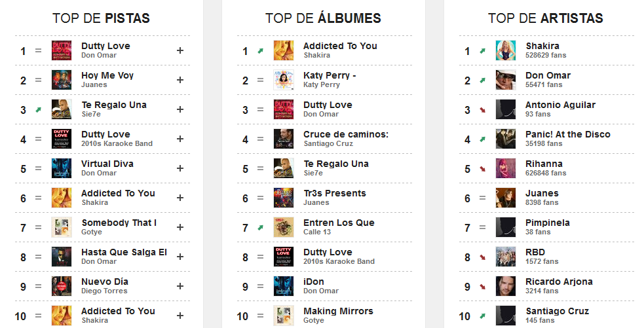Add Somebody That I track via plus
This screenshot has height=328, width=644.
[x=180, y=227]
